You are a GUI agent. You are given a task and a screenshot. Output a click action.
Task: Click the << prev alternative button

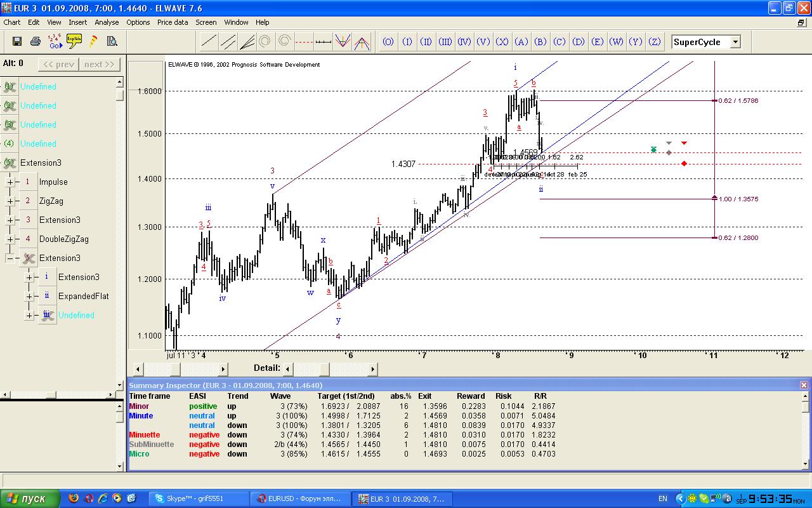(x=58, y=64)
